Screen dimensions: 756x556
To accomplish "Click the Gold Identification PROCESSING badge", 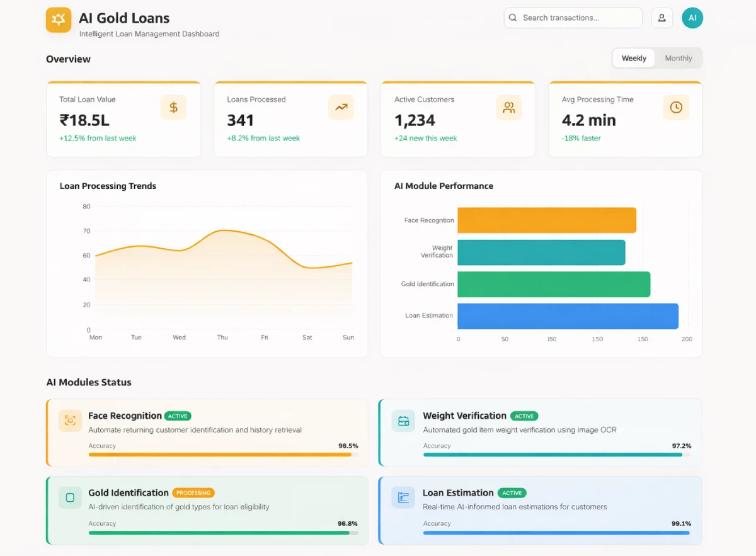I will 193,493.
